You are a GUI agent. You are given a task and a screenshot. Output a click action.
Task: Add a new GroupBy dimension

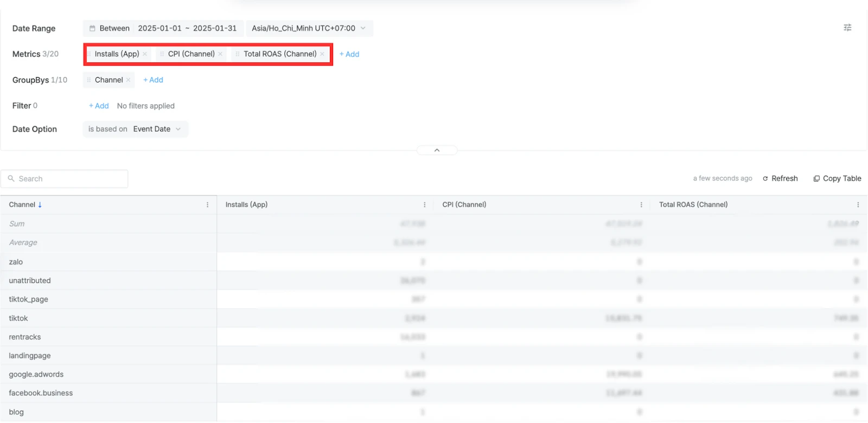coord(153,80)
